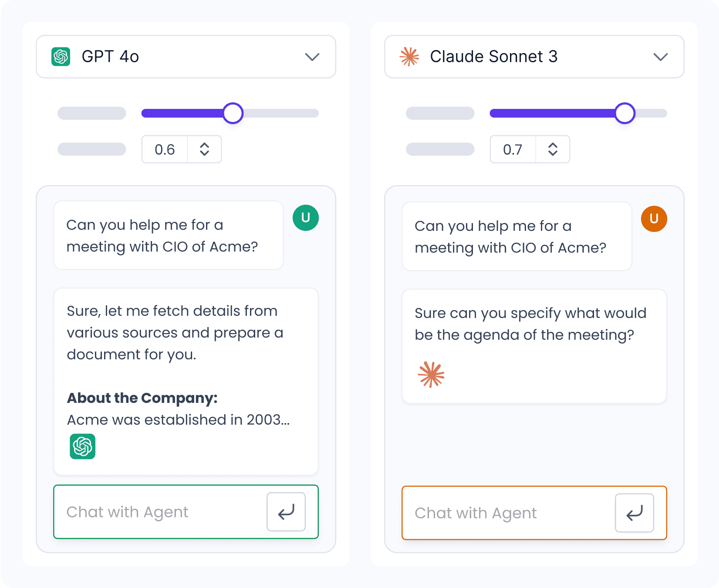
Task: Click the stepper arrows beside 0.6 value
Action: tap(205, 149)
